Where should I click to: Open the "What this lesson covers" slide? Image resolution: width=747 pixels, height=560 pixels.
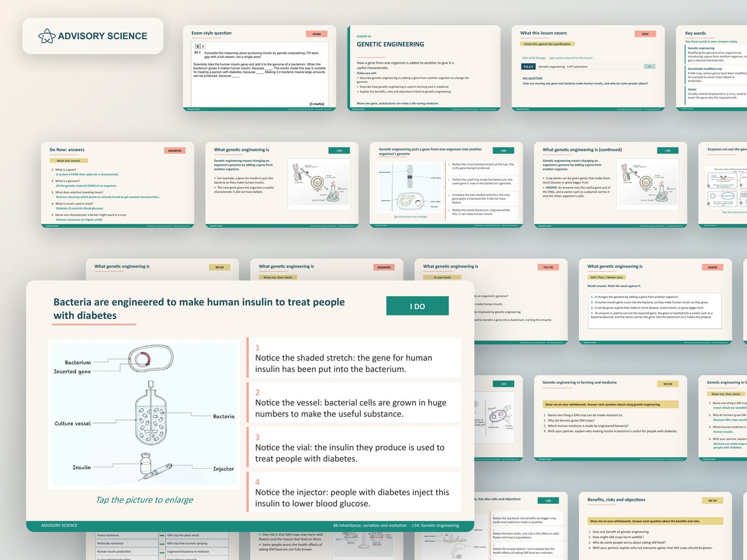coord(588,68)
